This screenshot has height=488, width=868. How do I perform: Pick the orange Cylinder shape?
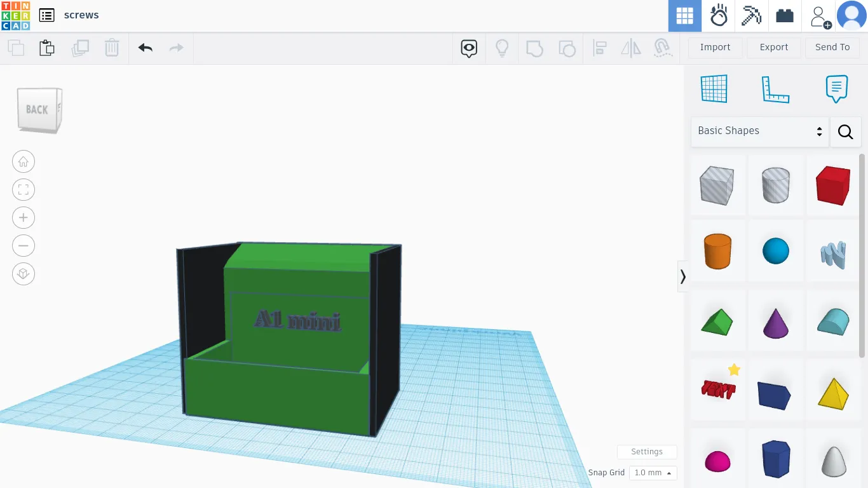(x=717, y=251)
